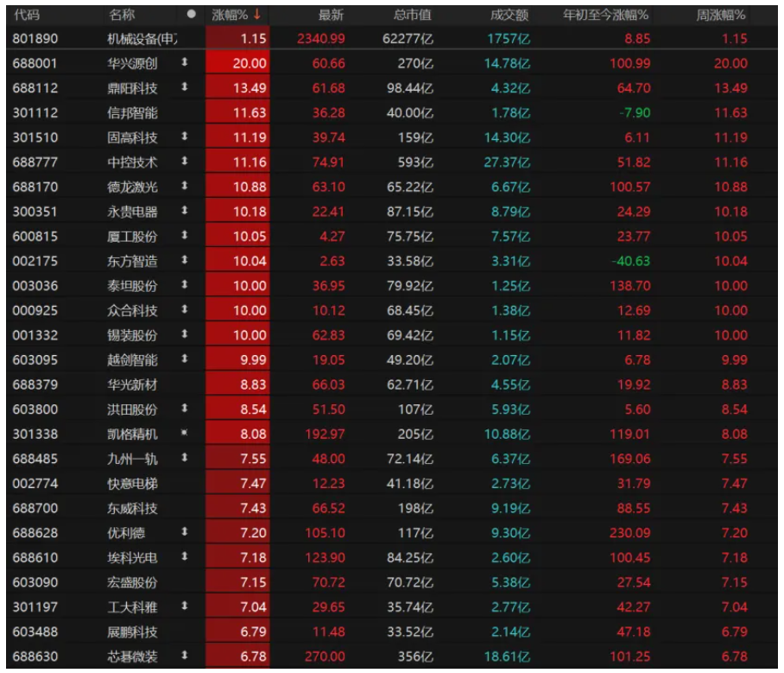Click the white dot column header icon
This screenshot has height=673, width=784.
(191, 16)
